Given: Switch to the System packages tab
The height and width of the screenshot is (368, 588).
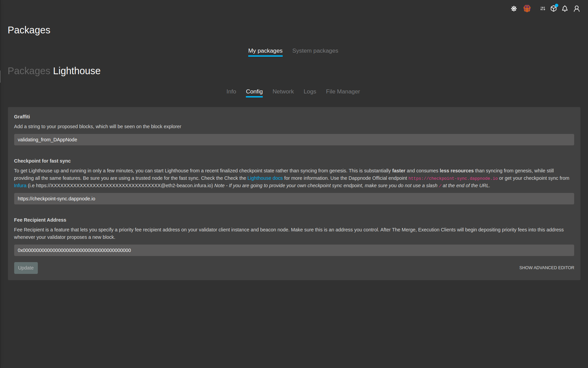Looking at the screenshot, I should tap(315, 51).
